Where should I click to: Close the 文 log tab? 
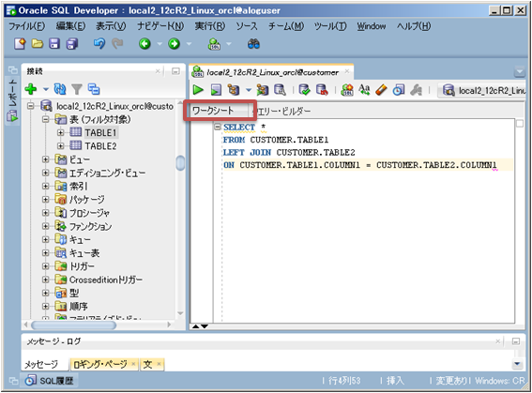click(x=159, y=364)
